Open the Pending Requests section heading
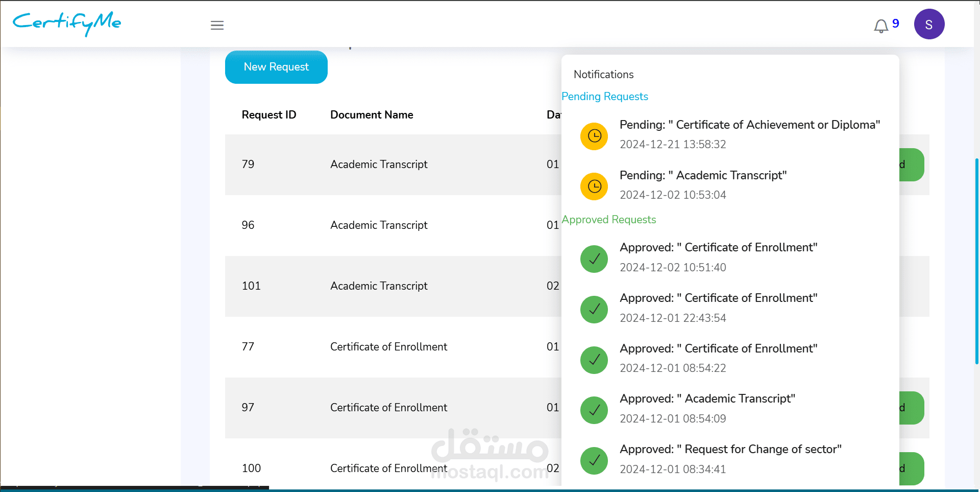Viewport: 980px width, 492px height. pyautogui.click(x=605, y=97)
